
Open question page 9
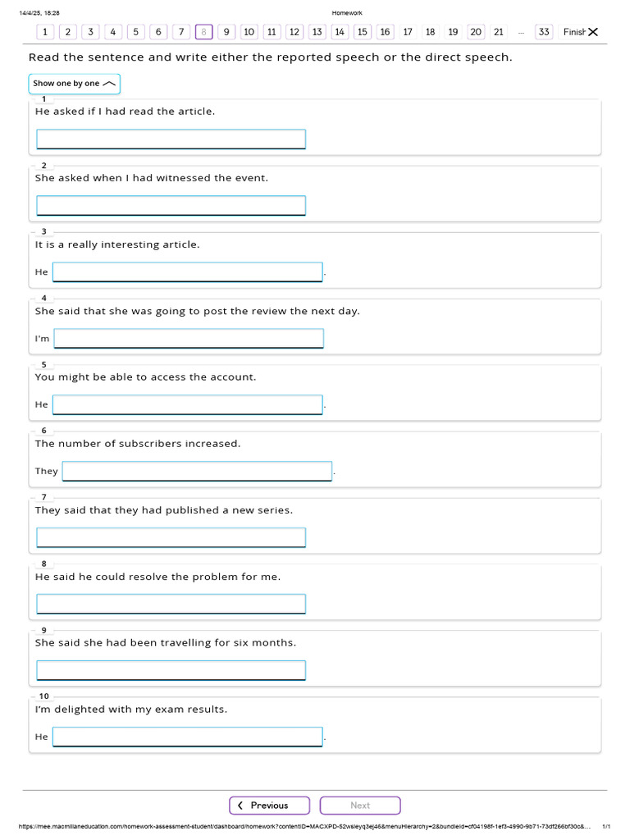coord(226,32)
